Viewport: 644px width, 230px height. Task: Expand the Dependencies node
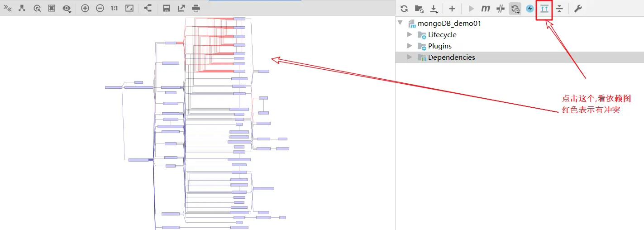coord(410,57)
